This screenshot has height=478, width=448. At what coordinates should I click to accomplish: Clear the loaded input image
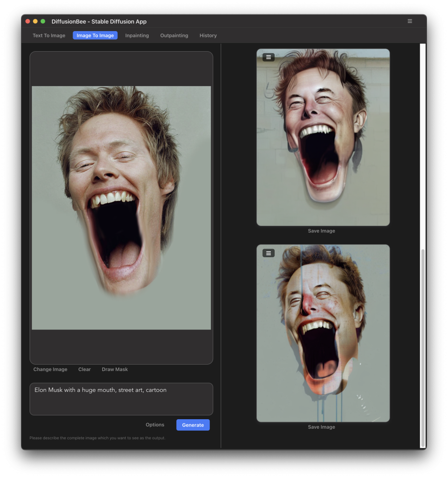[85, 369]
